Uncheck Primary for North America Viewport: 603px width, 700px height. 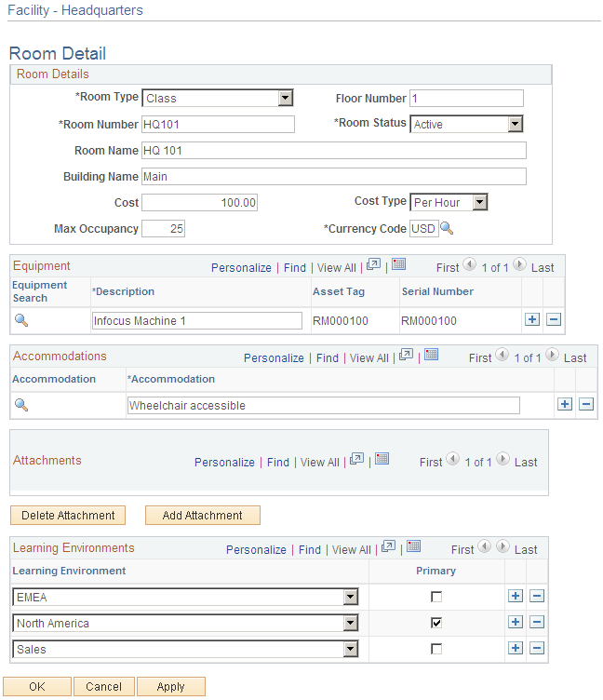tap(436, 623)
